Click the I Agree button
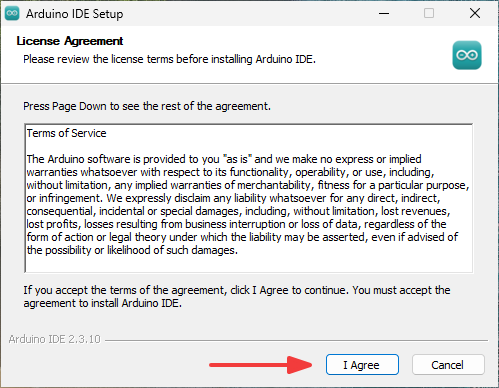The width and height of the screenshot is (499, 388). pos(362,365)
